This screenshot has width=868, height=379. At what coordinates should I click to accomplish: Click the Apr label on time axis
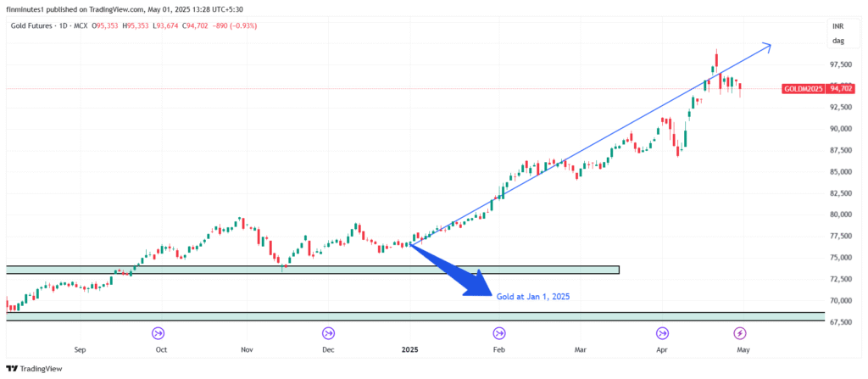(661, 350)
